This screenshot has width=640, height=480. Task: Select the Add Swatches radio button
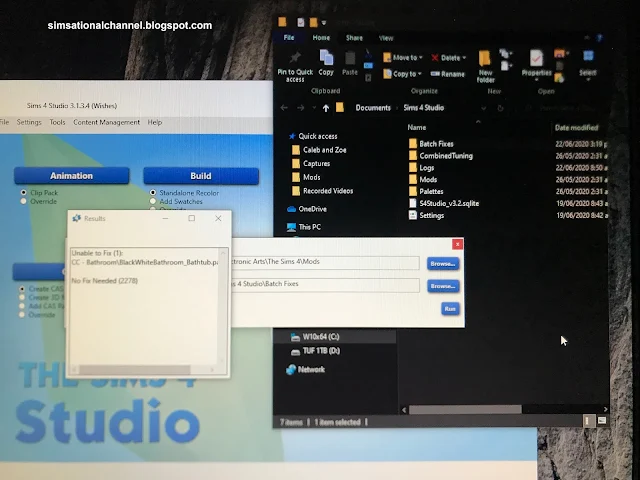coord(153,201)
